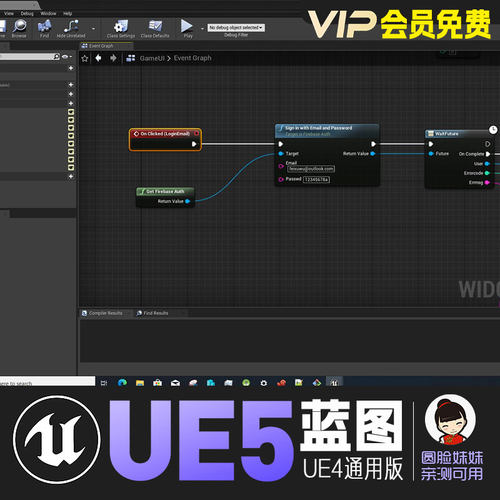The image size is (500, 500).
Task: Click the exec input pin on Sign in node
Action: click(x=281, y=144)
